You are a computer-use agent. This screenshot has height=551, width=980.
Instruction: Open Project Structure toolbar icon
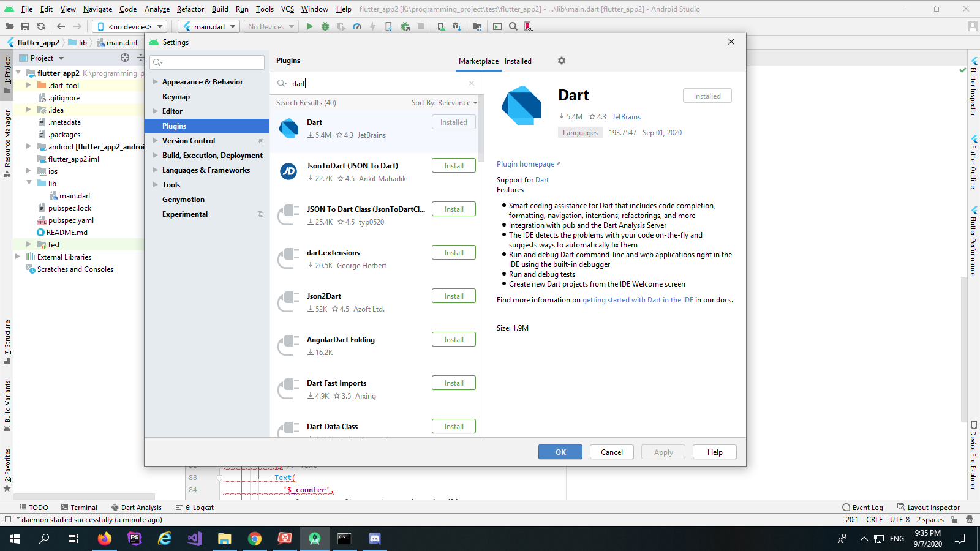[477, 26]
